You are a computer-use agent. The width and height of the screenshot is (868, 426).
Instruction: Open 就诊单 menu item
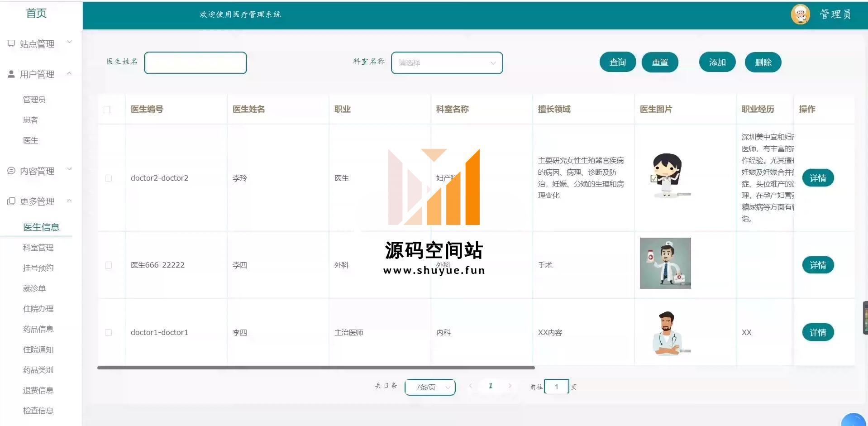point(34,288)
